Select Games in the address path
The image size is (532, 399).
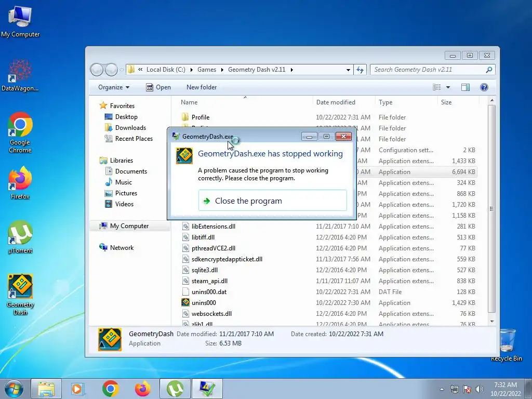click(x=207, y=70)
